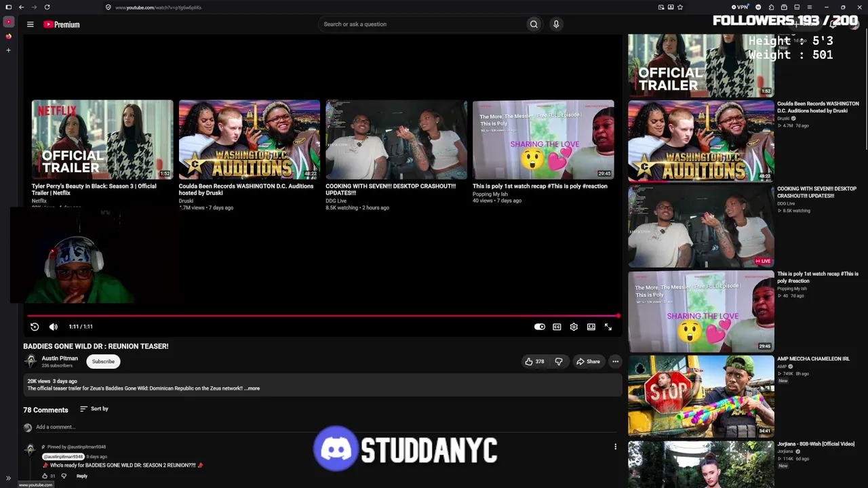The height and width of the screenshot is (488, 868).
Task: Reply to the pinned comment
Action: [81, 476]
